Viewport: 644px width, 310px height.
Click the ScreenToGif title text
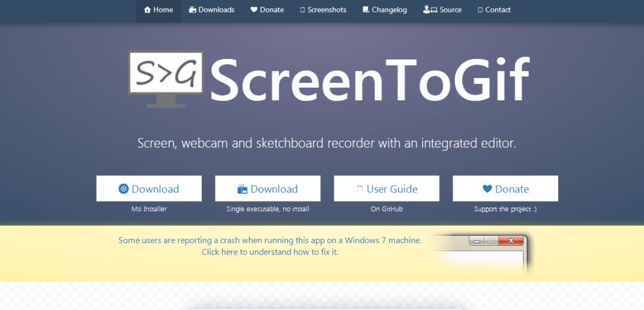click(370, 80)
